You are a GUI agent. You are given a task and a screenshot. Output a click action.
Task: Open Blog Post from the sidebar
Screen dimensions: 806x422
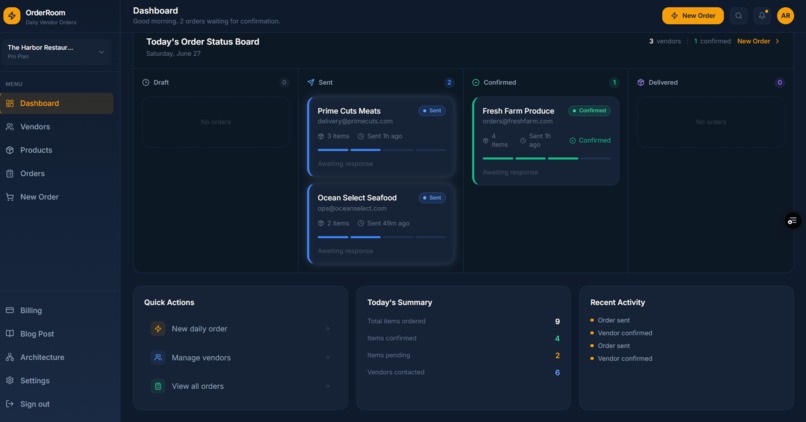click(x=57, y=334)
